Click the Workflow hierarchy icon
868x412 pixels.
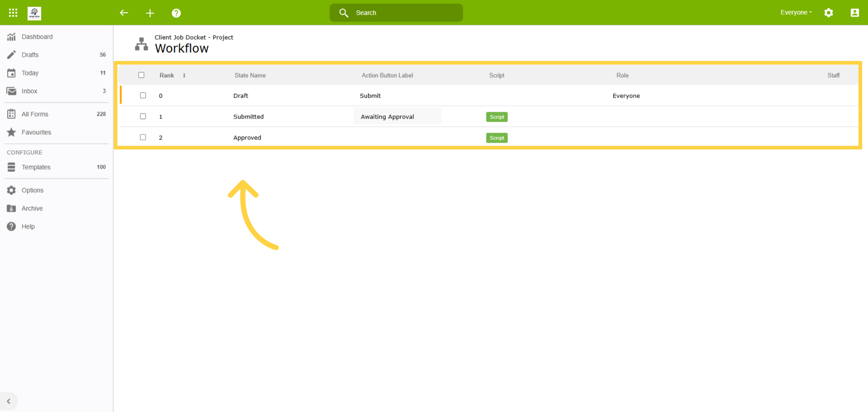[141, 44]
